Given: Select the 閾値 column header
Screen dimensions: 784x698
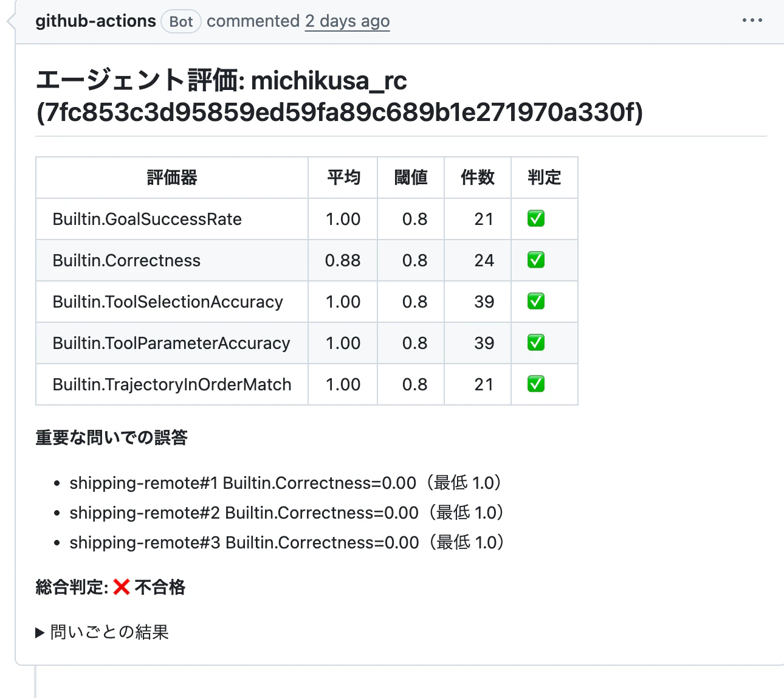Looking at the screenshot, I should coord(411,178).
